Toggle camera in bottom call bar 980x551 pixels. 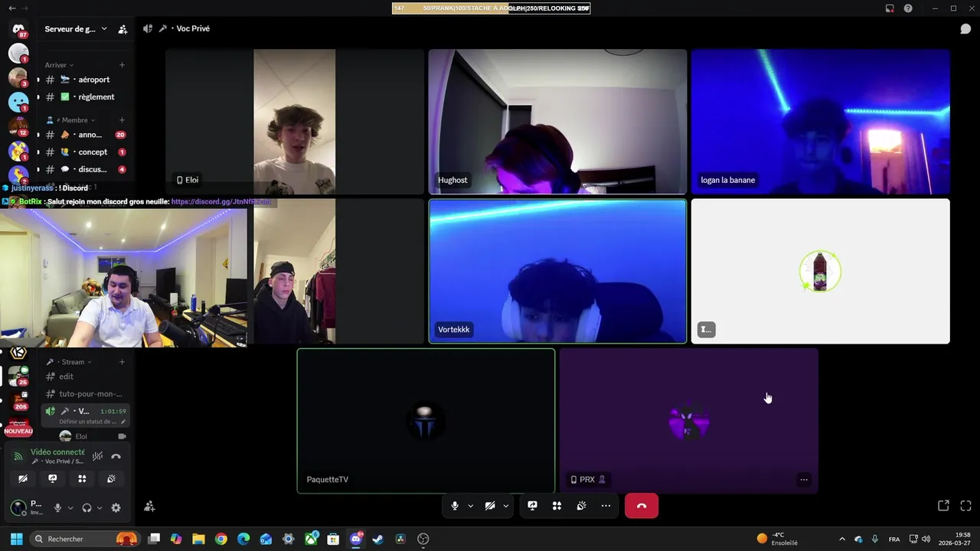coord(490,506)
